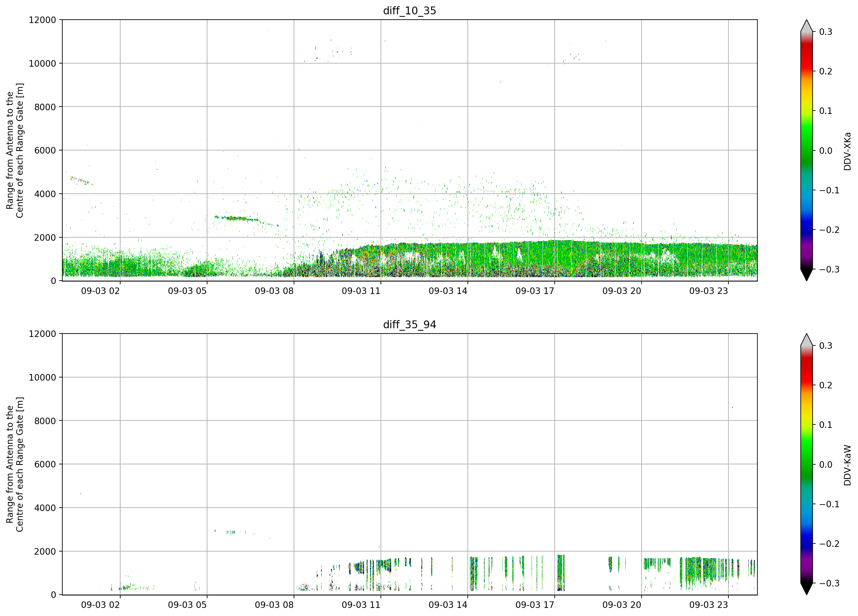The width and height of the screenshot is (858, 616).
Task: Click the 12000 y-tick in diff_35_94 plot
Action: pyautogui.click(x=42, y=334)
